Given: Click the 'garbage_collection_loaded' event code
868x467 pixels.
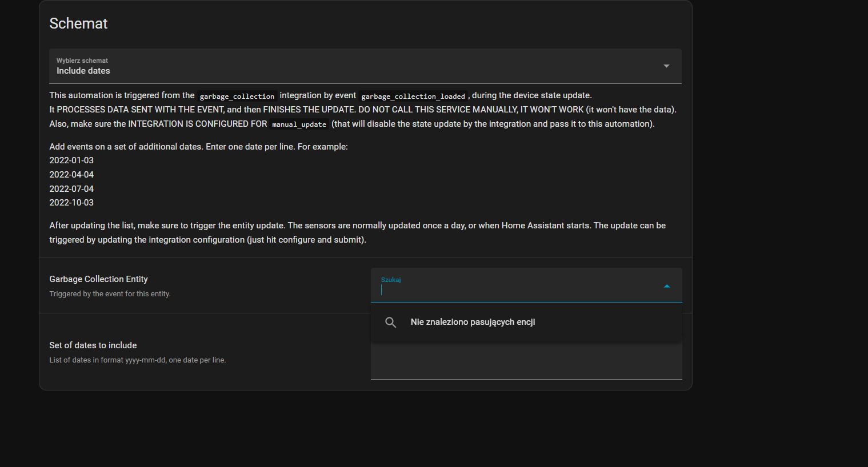Looking at the screenshot, I should (413, 96).
